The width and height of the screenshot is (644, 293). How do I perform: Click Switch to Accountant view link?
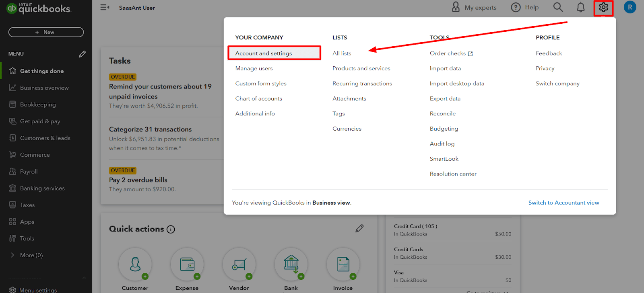pos(563,203)
